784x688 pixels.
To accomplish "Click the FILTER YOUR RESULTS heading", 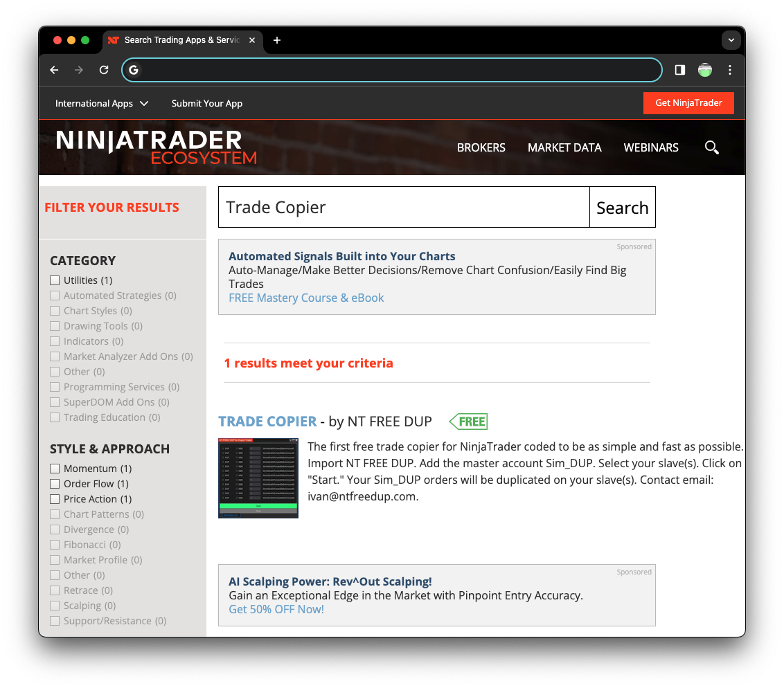I will pyautogui.click(x=112, y=208).
